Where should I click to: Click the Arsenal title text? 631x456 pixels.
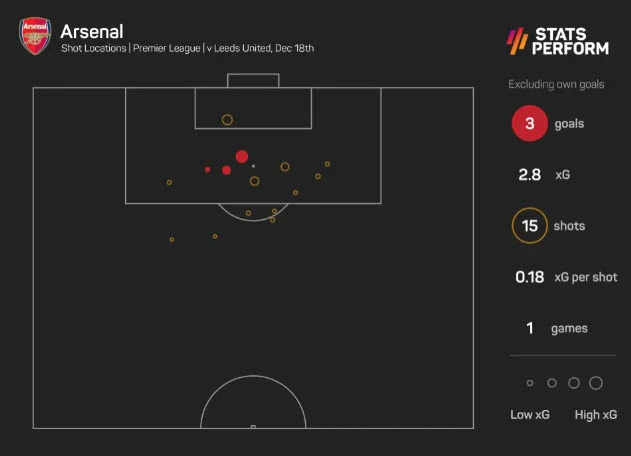(86, 28)
